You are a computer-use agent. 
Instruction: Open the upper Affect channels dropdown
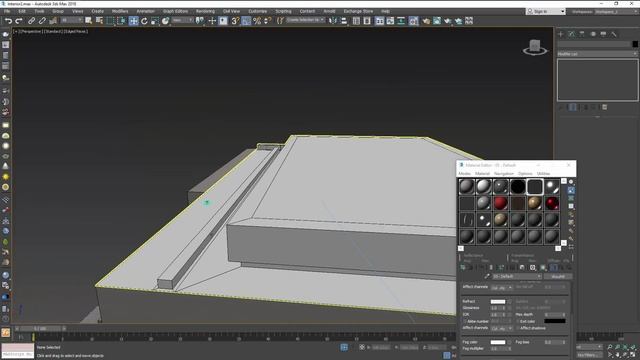(502, 288)
